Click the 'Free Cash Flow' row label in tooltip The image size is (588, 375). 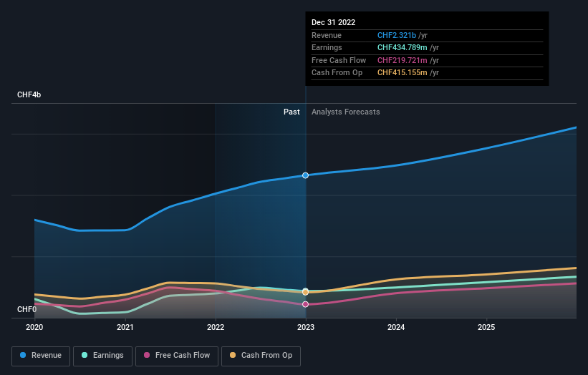[339, 60]
